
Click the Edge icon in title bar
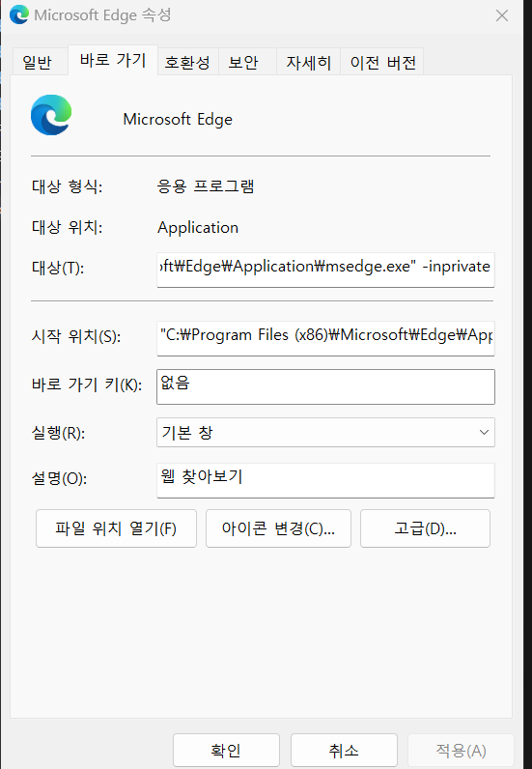point(19,14)
